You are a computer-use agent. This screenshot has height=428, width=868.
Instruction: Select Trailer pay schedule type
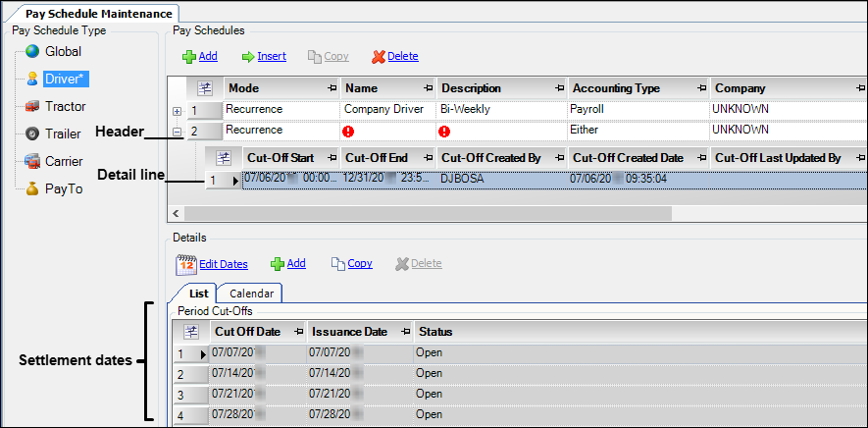pyautogui.click(x=63, y=134)
